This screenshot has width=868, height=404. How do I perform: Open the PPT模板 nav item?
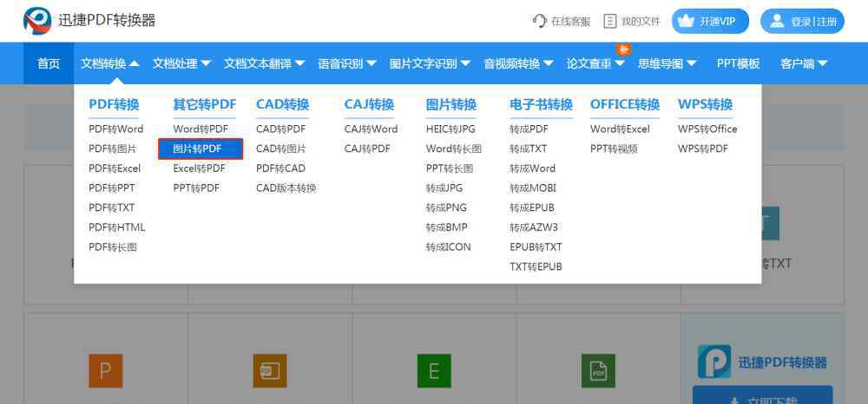coord(738,63)
